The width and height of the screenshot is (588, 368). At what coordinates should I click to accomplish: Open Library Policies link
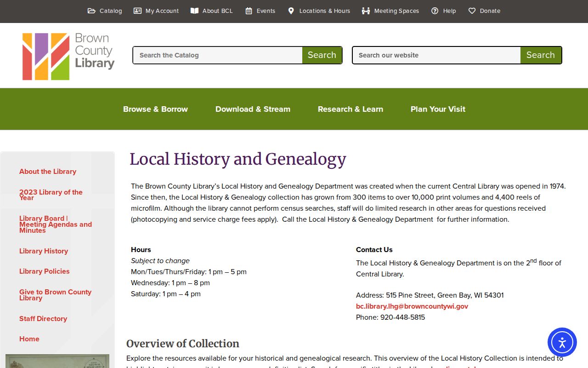coord(45,271)
